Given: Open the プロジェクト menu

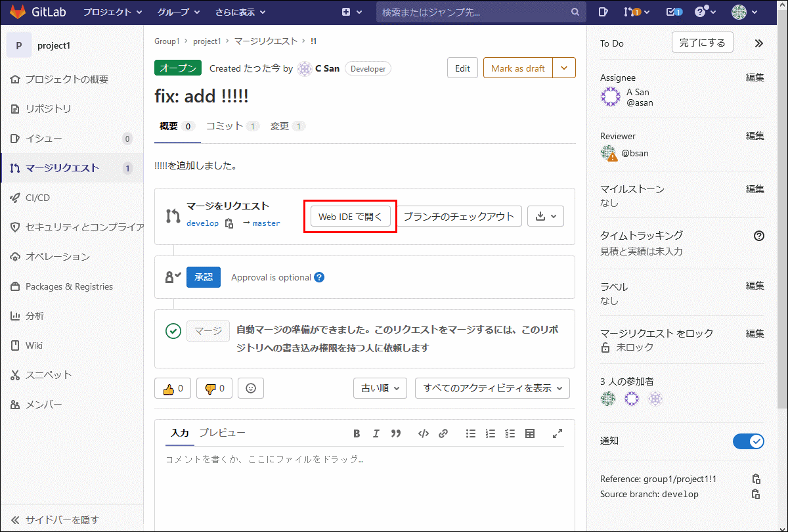Looking at the screenshot, I should tap(112, 12).
